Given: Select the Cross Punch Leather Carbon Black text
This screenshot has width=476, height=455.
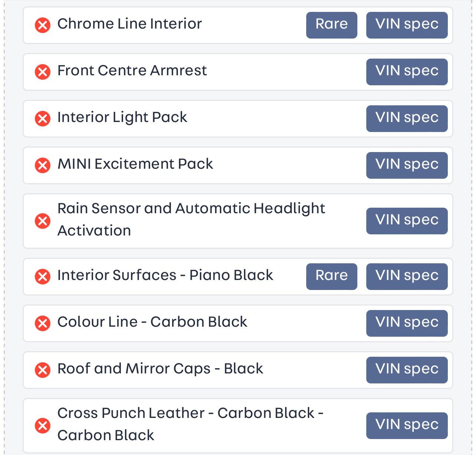Looking at the screenshot, I should (190, 424).
